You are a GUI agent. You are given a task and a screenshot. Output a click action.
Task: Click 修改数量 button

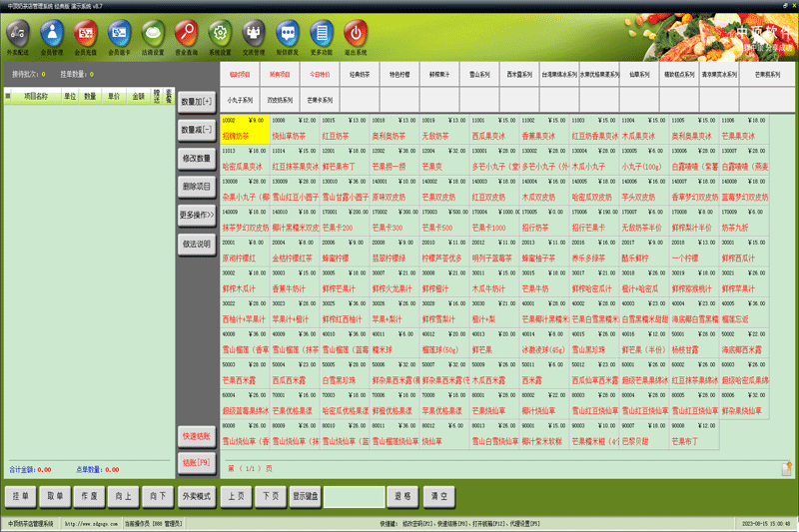(197, 159)
